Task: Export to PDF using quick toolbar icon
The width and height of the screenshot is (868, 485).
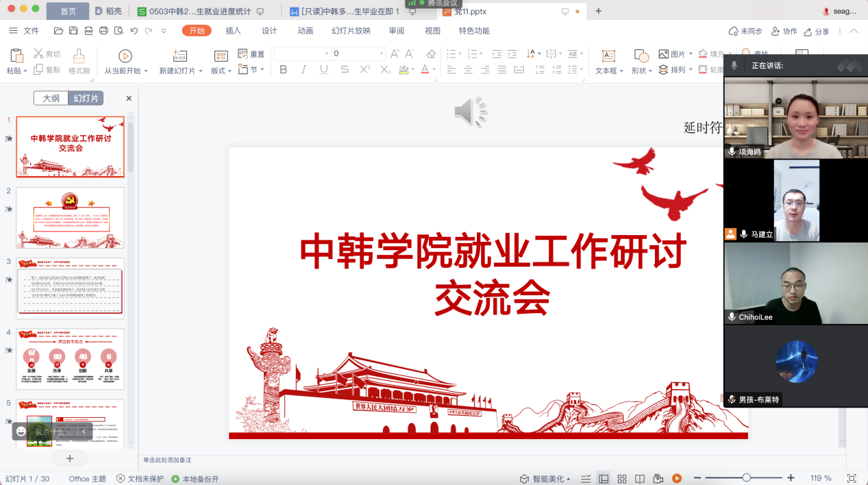Action: point(88,31)
